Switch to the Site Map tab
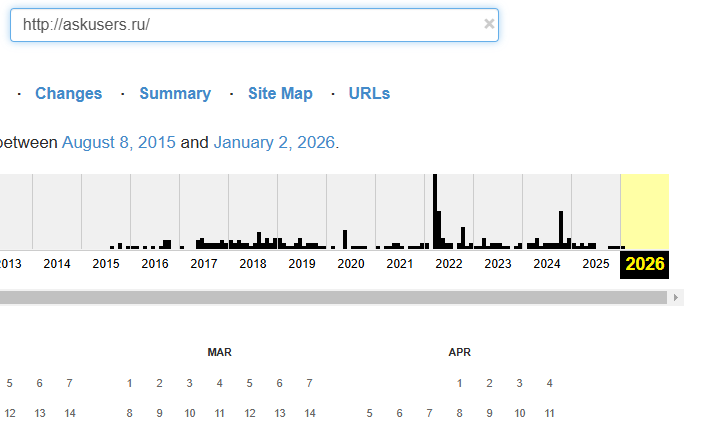 point(280,94)
